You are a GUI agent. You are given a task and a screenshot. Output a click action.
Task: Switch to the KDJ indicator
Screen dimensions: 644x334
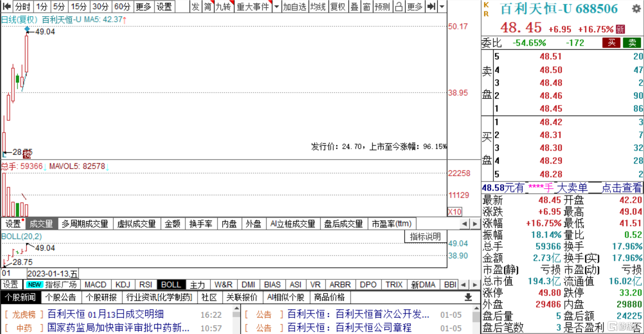[x=123, y=285]
